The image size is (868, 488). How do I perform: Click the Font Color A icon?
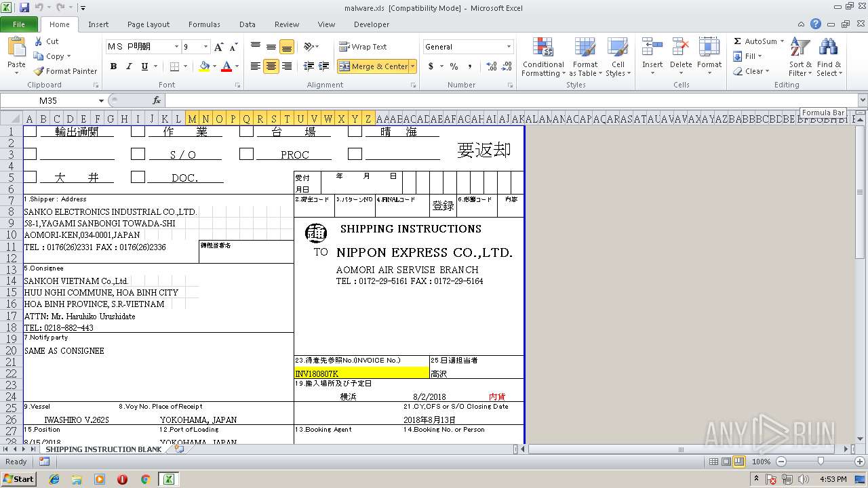tap(226, 66)
